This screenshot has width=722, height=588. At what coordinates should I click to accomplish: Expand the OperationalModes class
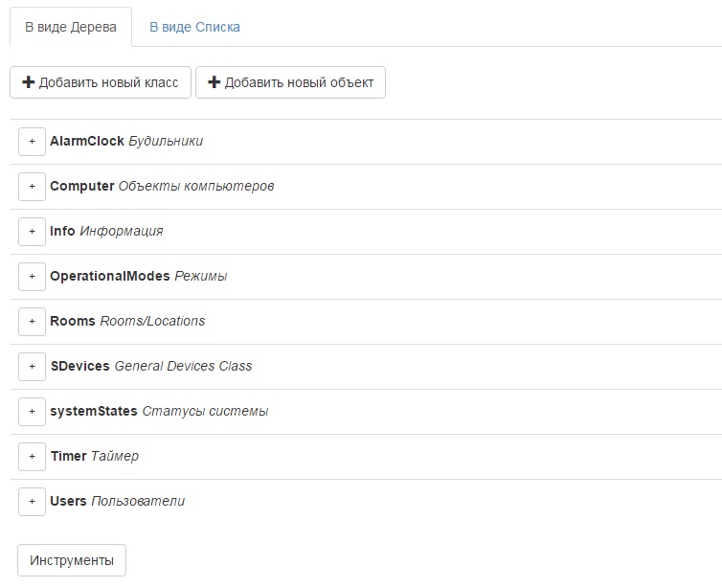(32, 276)
